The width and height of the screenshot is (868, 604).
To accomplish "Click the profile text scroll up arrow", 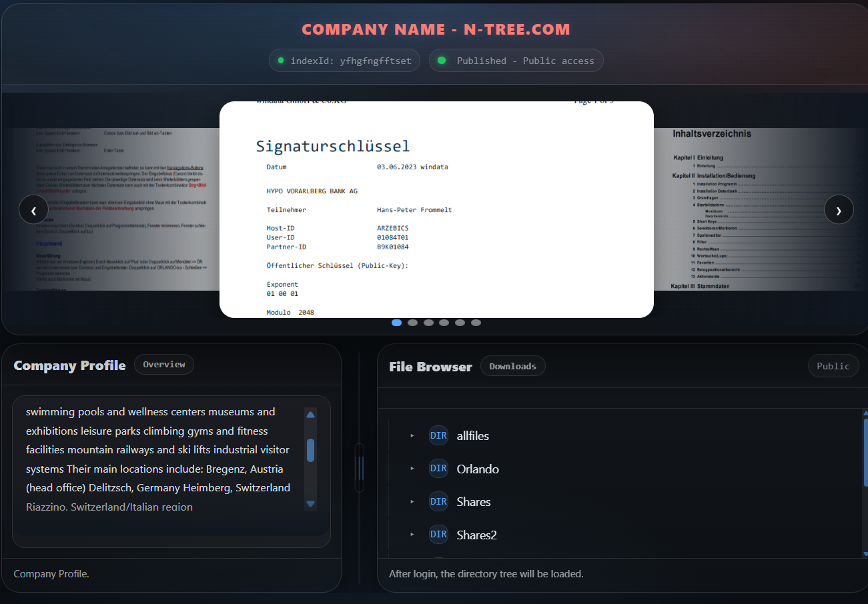I will coord(310,415).
